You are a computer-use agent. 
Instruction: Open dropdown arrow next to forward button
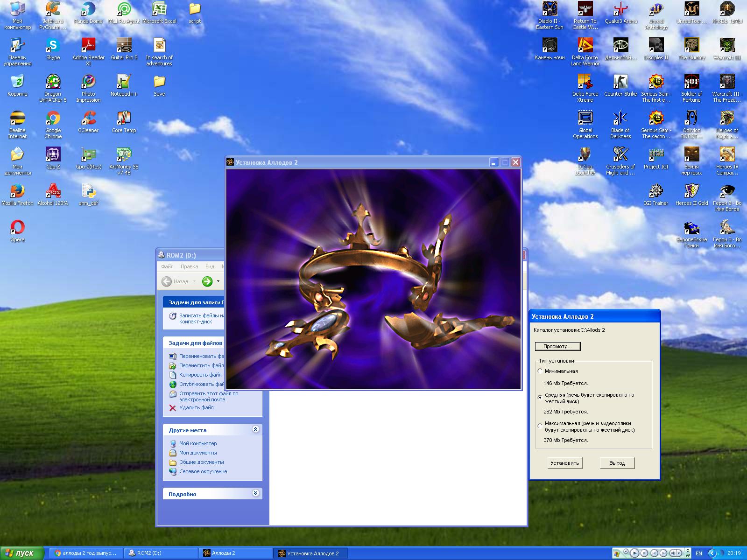[x=218, y=281]
